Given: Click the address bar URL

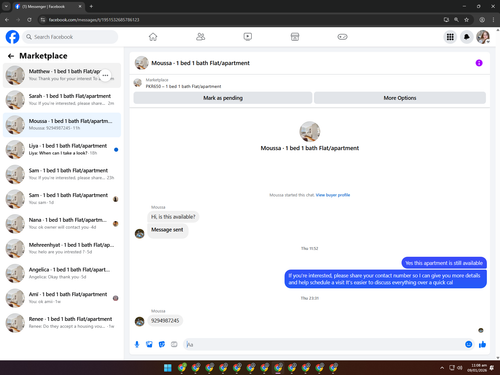Looking at the screenshot, I should click(x=94, y=20).
